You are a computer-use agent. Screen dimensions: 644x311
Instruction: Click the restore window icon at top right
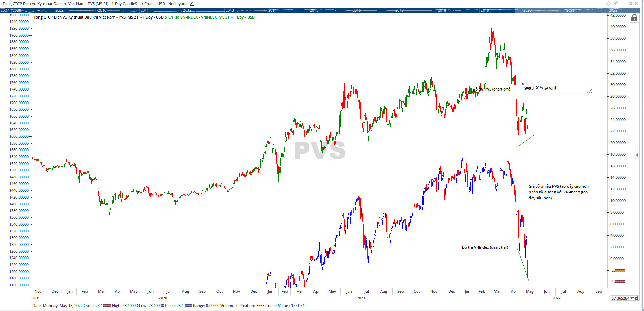(x=630, y=3)
